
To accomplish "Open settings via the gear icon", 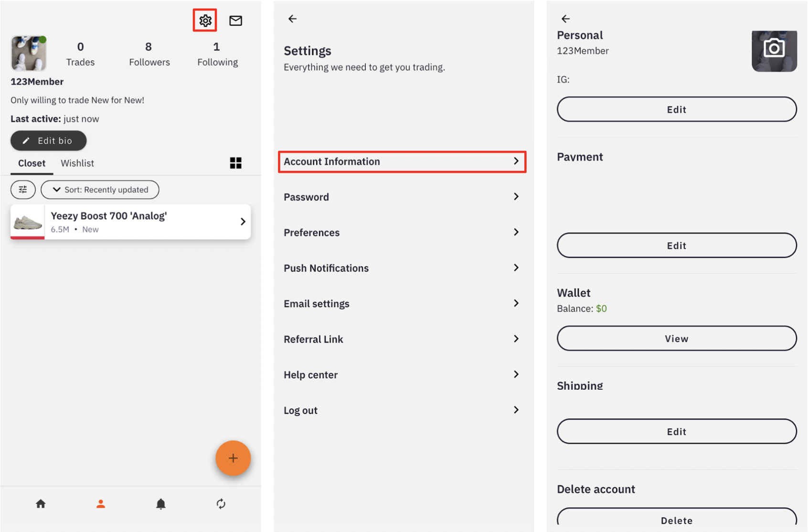I will click(205, 21).
